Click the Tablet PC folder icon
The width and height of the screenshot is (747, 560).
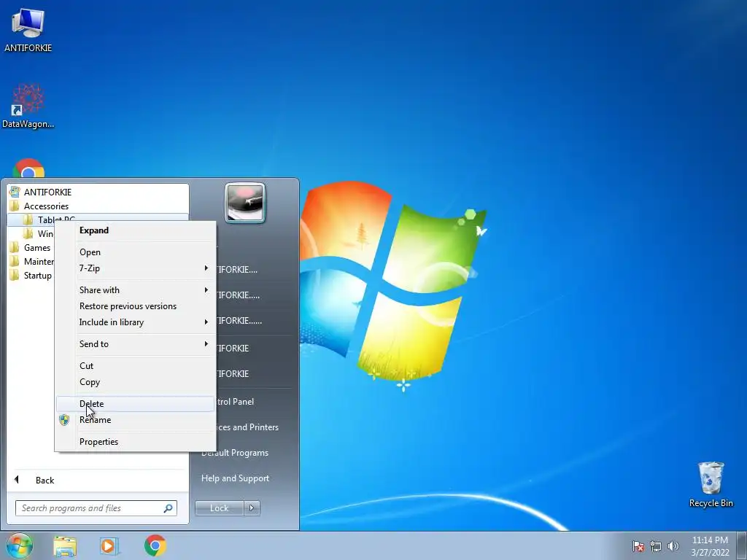(28, 219)
